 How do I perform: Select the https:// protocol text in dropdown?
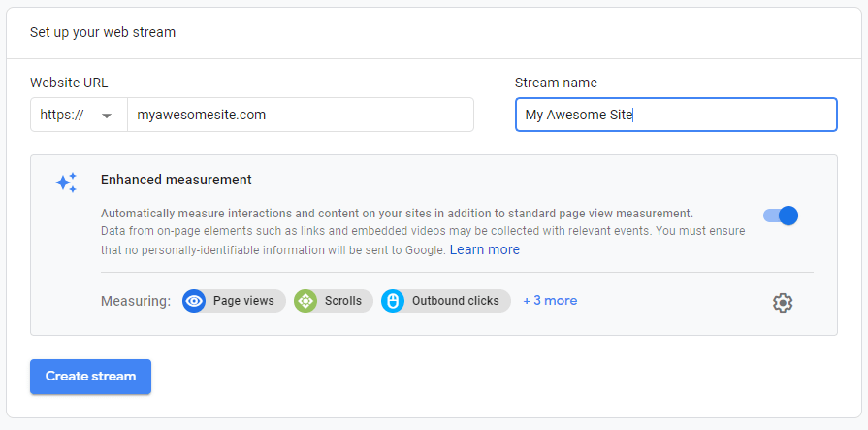point(62,115)
